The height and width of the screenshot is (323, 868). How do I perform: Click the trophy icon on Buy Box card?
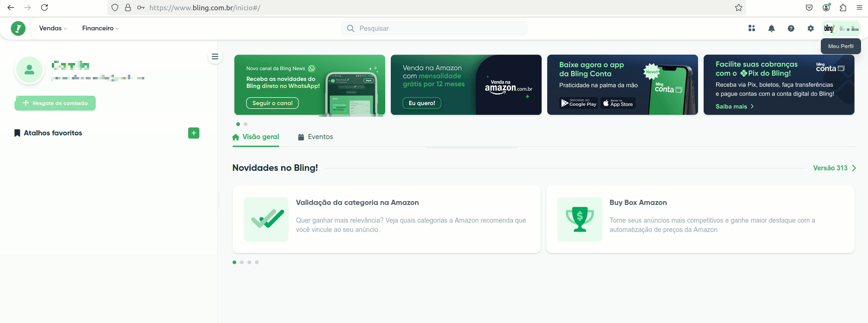tap(580, 219)
